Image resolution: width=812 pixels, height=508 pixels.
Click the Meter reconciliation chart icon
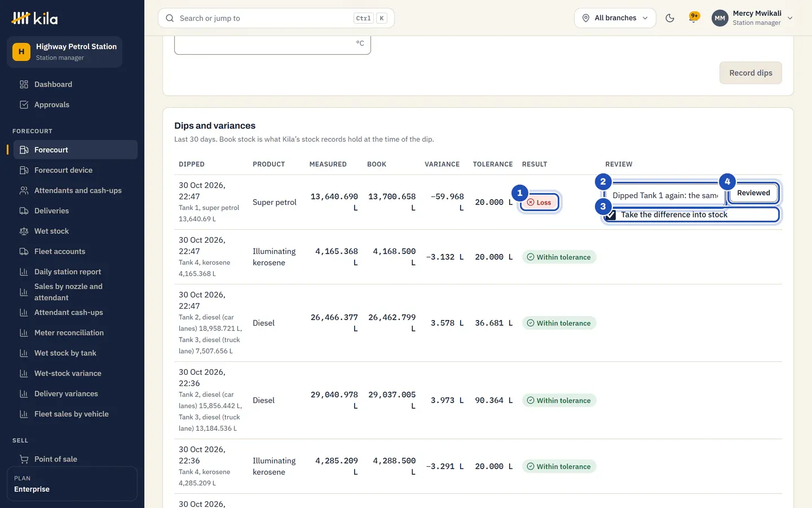[x=24, y=333]
